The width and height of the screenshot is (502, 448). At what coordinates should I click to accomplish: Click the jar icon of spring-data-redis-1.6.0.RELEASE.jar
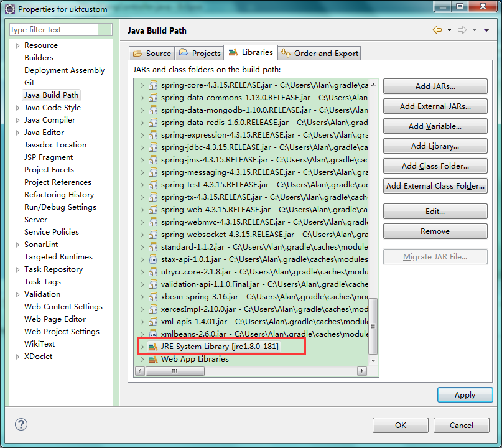[153, 123]
